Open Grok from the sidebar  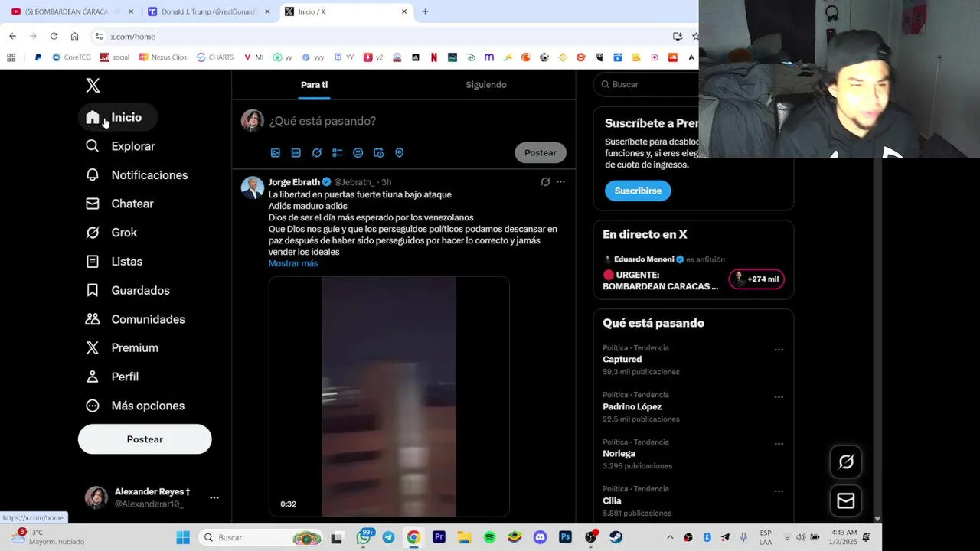111,233
